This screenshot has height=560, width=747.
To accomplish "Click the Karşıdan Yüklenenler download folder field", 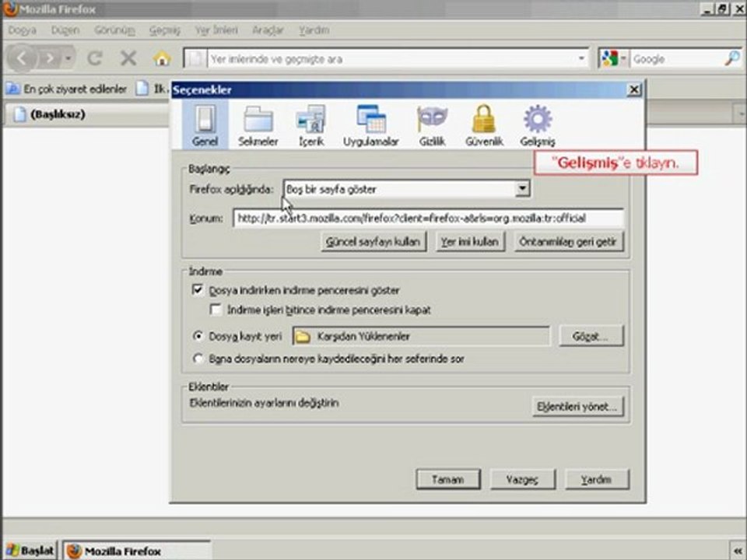I will tap(421, 337).
